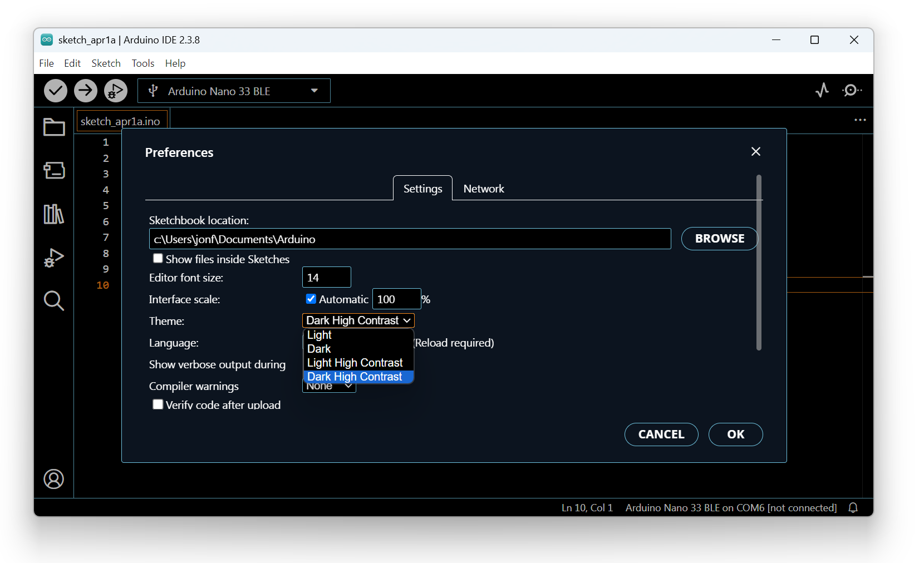
Task: Open the board selector Arduino Nano 33 BLE dropdown
Action: [234, 91]
